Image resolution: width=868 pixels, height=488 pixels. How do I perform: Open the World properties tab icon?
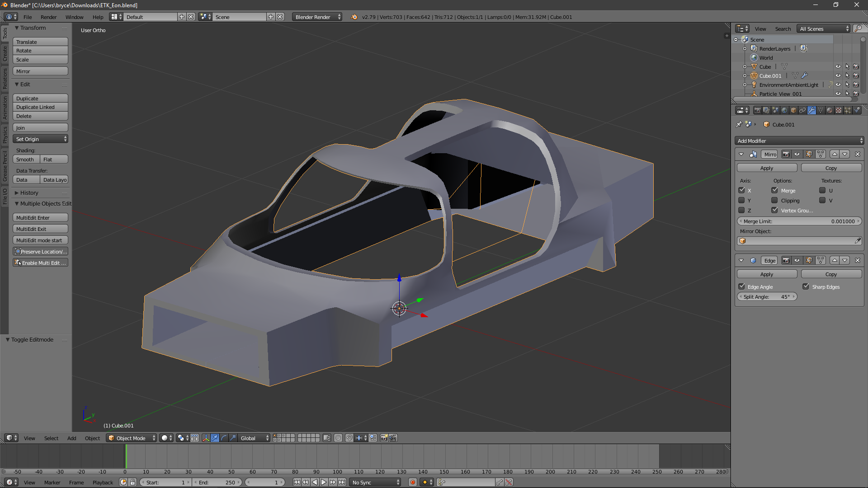[x=784, y=110]
